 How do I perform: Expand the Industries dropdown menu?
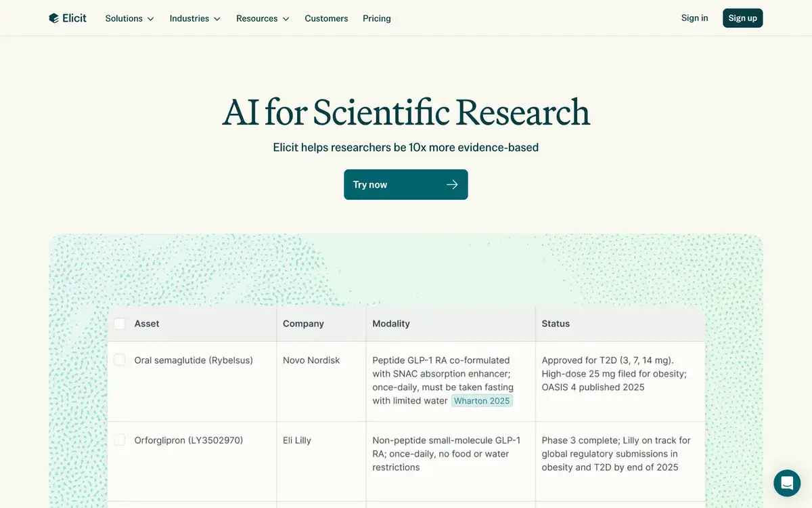195,18
